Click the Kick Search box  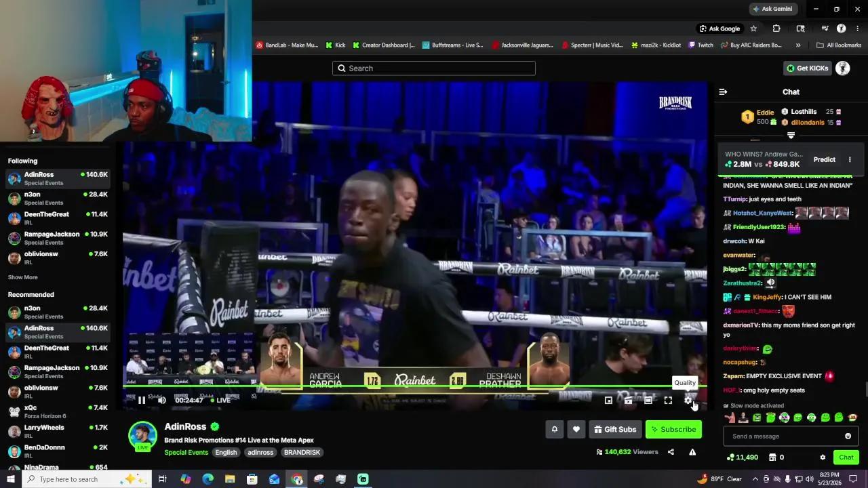(x=434, y=68)
